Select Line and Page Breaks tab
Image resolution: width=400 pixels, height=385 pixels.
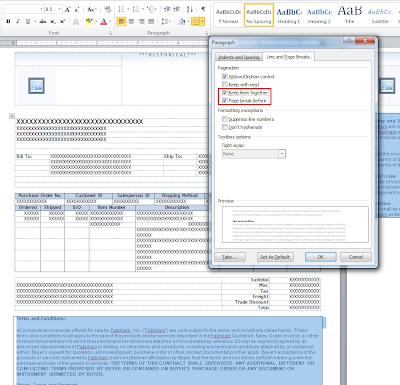click(x=288, y=57)
